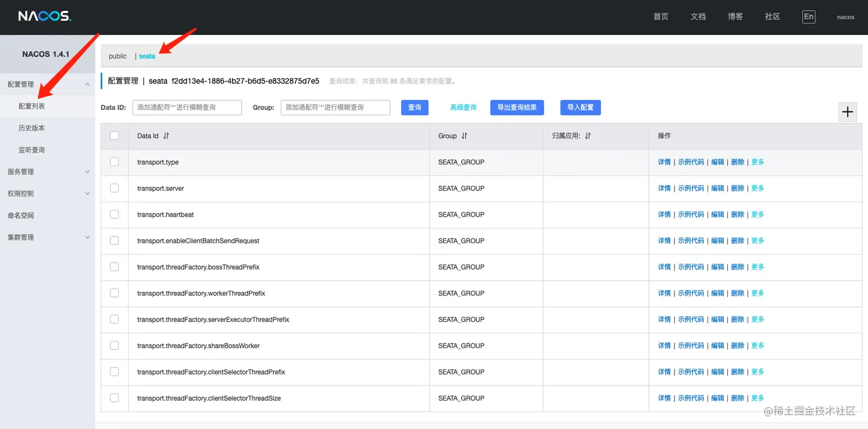This screenshot has height=429, width=868.
Task: Open 高级查询 advanced search link
Action: (463, 107)
